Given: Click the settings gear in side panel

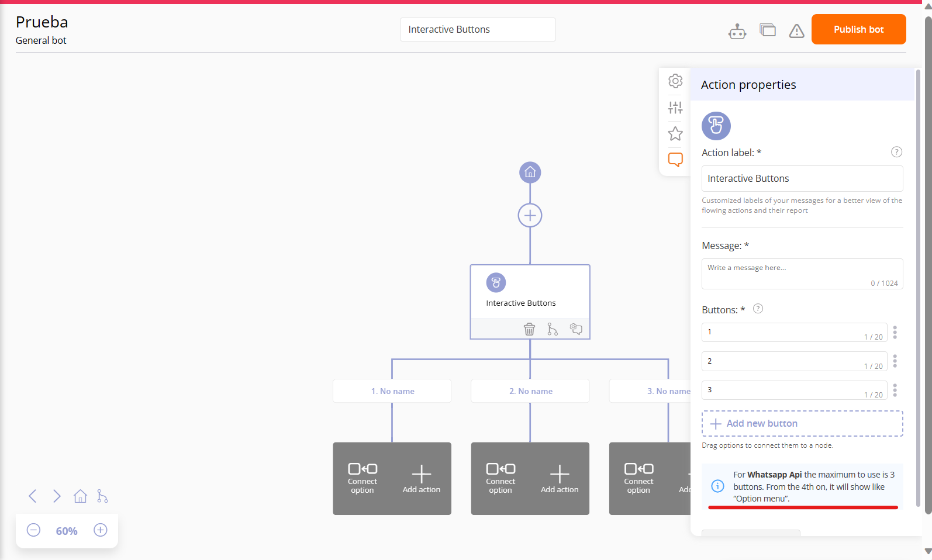Looking at the screenshot, I should [675, 81].
